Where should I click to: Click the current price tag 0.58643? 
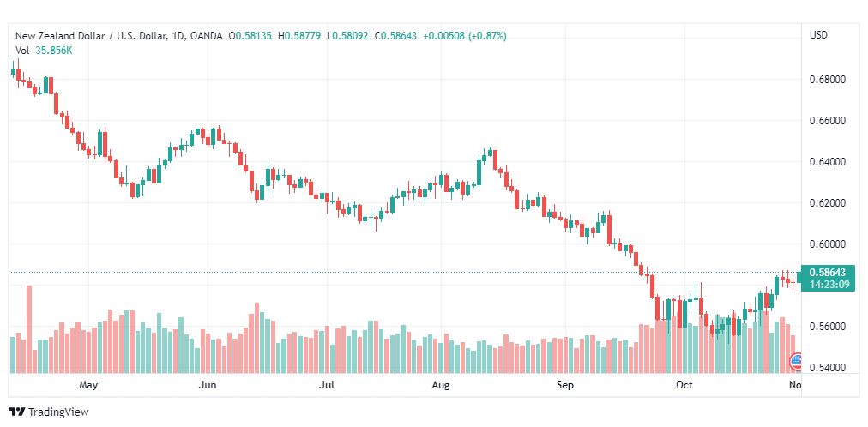point(827,273)
